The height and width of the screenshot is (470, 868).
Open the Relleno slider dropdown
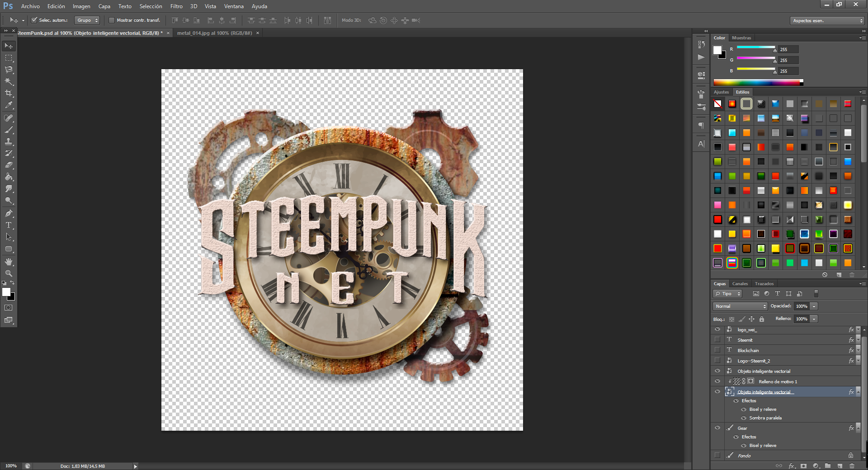814,319
